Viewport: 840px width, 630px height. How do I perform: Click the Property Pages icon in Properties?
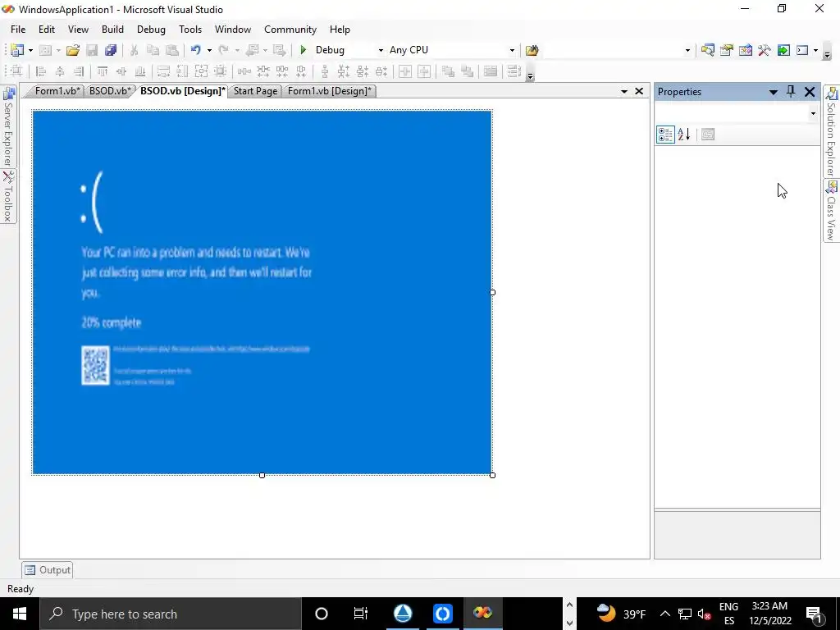pyautogui.click(x=708, y=135)
